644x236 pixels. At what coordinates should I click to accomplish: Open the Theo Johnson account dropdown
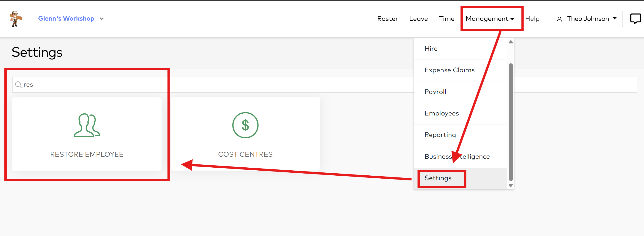coord(586,19)
